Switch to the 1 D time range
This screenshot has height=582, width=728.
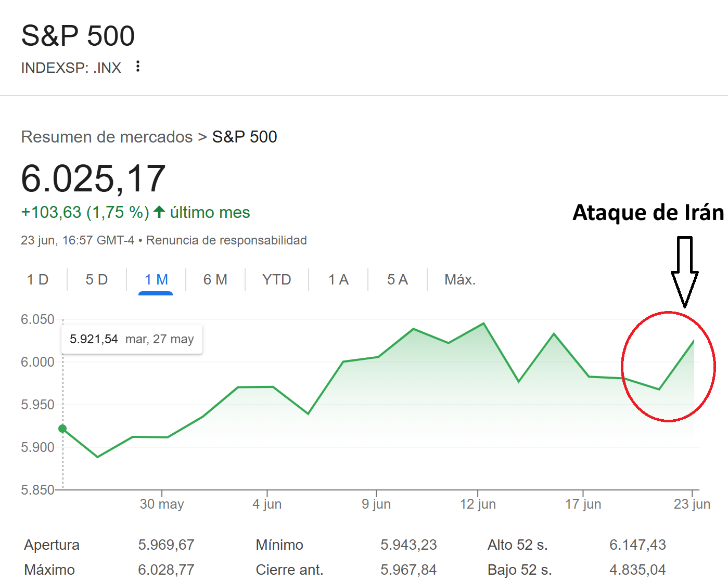pyautogui.click(x=37, y=280)
